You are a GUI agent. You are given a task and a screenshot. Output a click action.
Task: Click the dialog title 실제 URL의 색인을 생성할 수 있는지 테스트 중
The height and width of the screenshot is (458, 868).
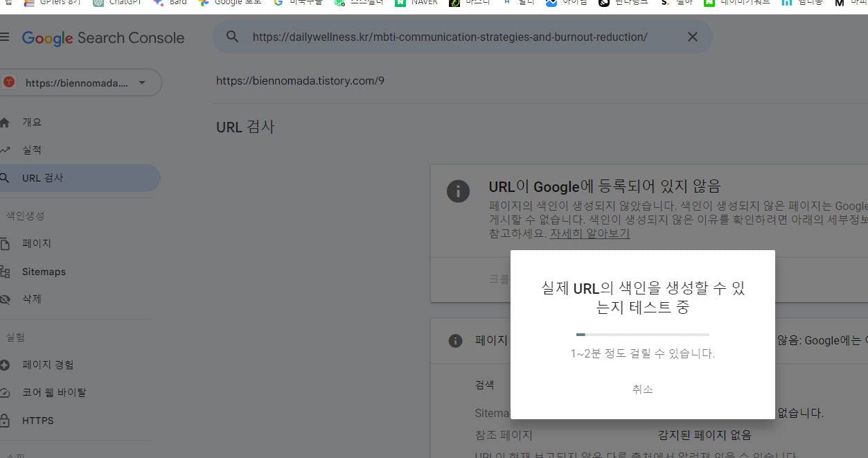(x=642, y=297)
